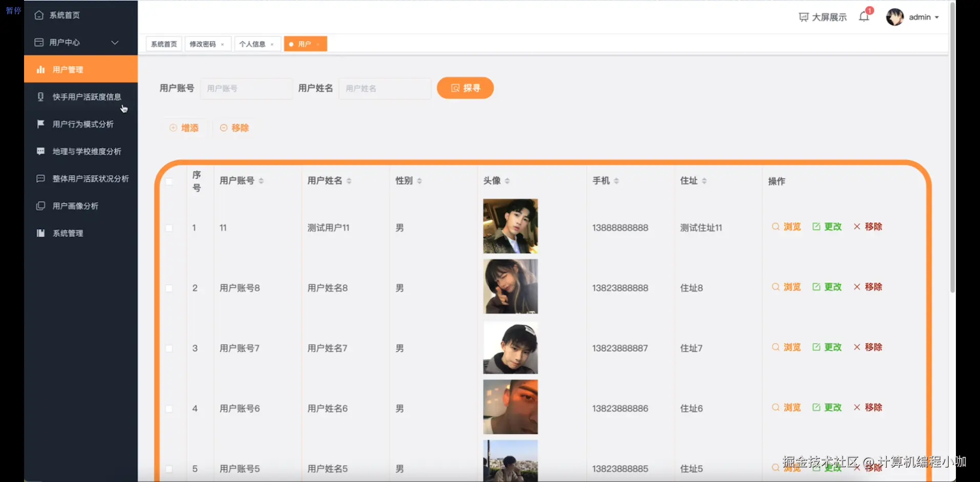Open 地理与学校维度分析 sidebar item
The image size is (980, 482).
coord(80,151)
